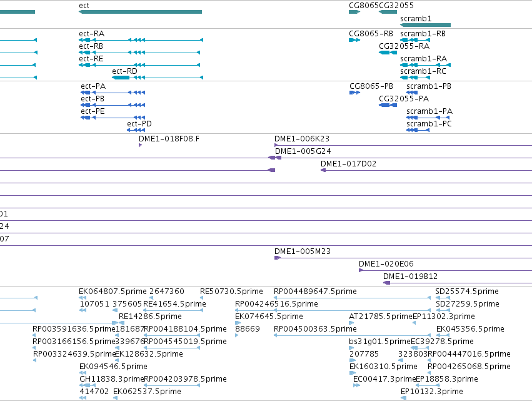Select RP004447016.5prime EST label
This screenshot has height=401, width=532.
pos(469,355)
